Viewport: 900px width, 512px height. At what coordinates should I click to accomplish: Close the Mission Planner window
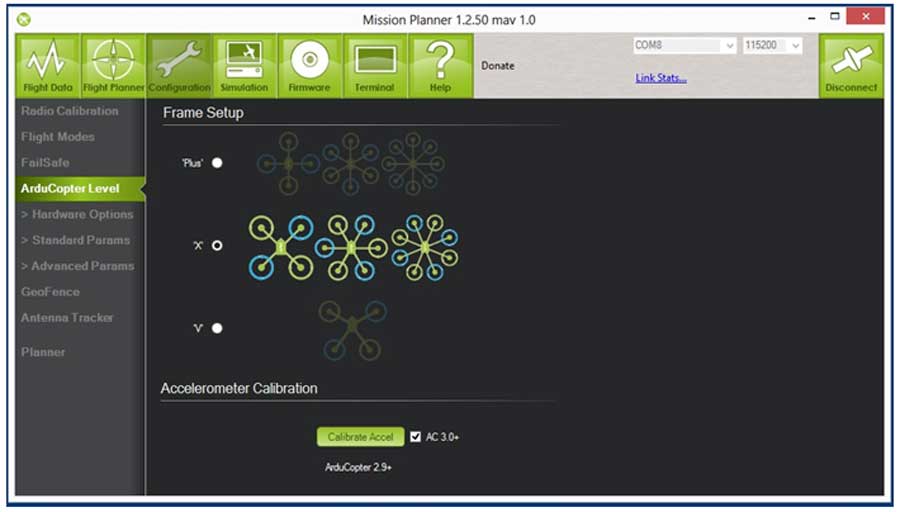click(x=866, y=16)
